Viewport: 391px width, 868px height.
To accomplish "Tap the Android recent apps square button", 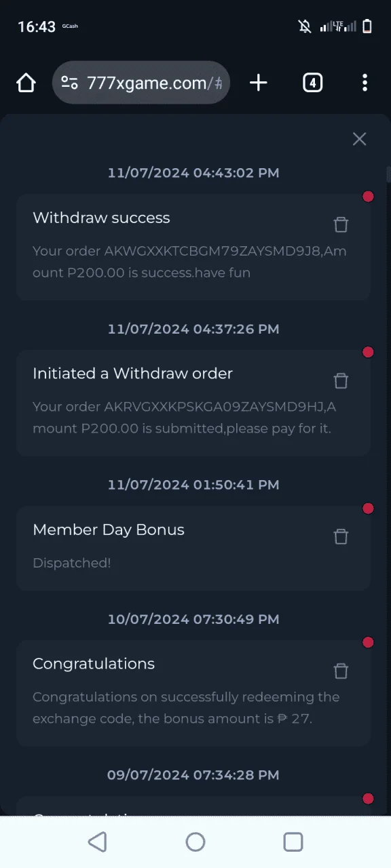I will click(x=293, y=842).
